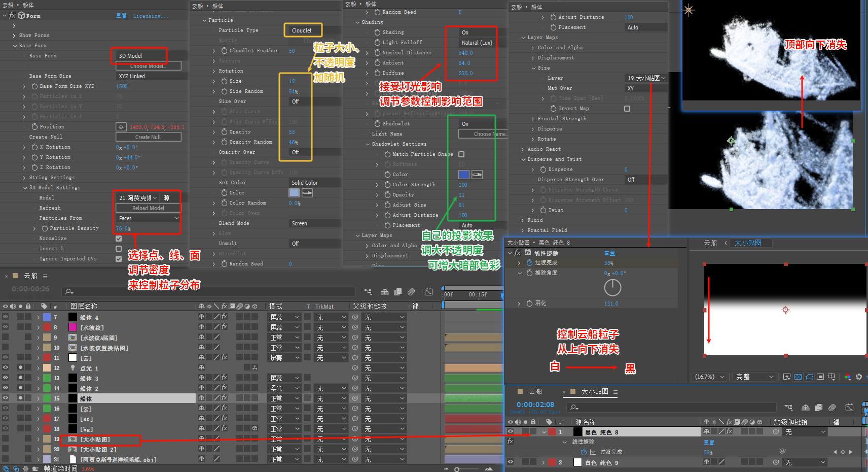868x472 pixels.
Task: Open the 云船 timeline panel menu
Action: pyautogui.click(x=45, y=276)
